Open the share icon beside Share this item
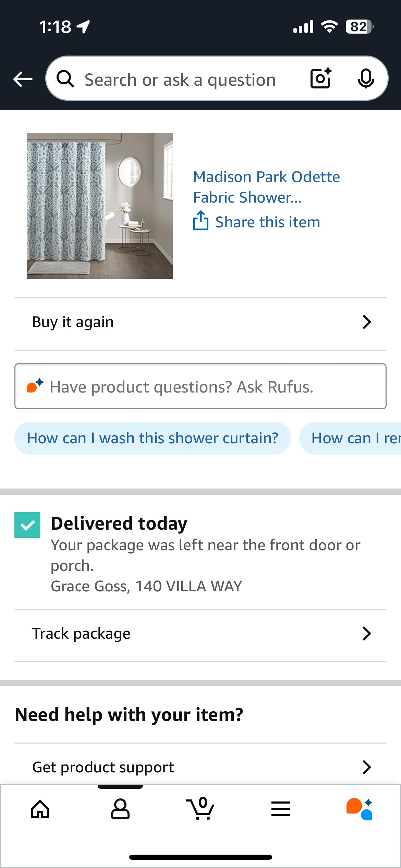401x868 pixels. (x=201, y=221)
